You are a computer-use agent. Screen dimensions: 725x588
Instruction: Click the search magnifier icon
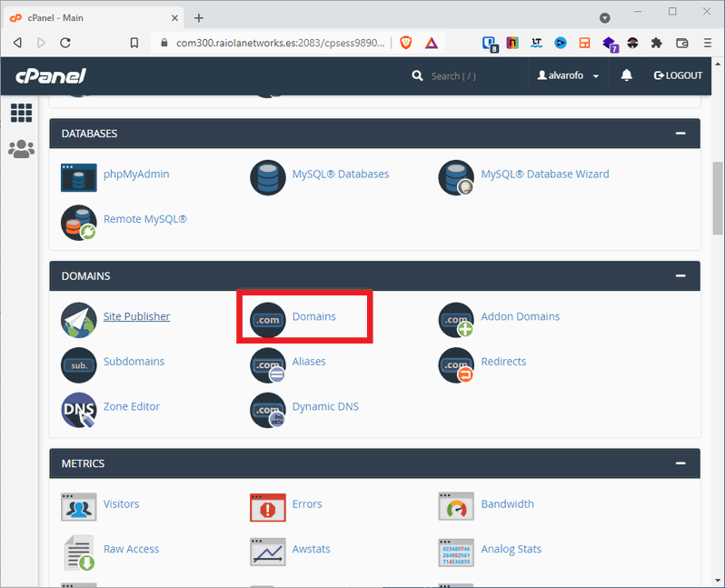pyautogui.click(x=417, y=75)
